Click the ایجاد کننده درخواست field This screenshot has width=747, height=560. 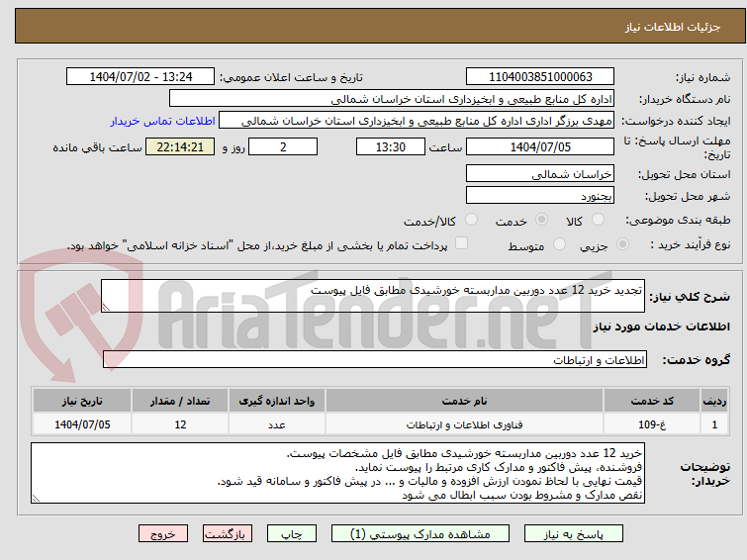click(x=417, y=121)
